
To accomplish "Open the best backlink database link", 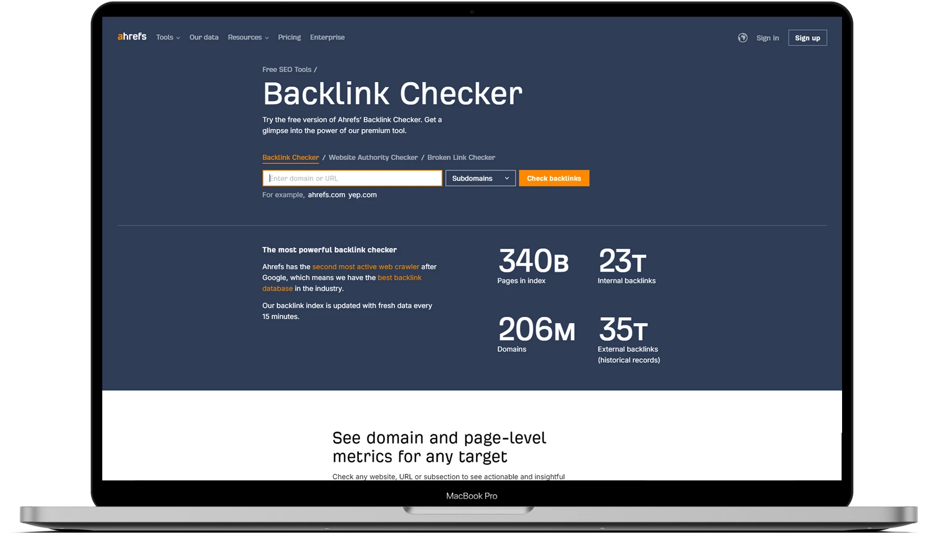I will pyautogui.click(x=342, y=283).
